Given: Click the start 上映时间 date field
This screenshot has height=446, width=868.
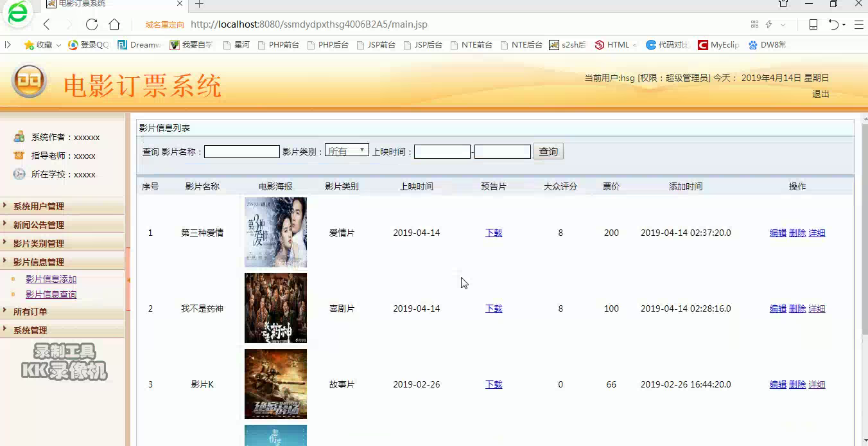Looking at the screenshot, I should tap(442, 152).
